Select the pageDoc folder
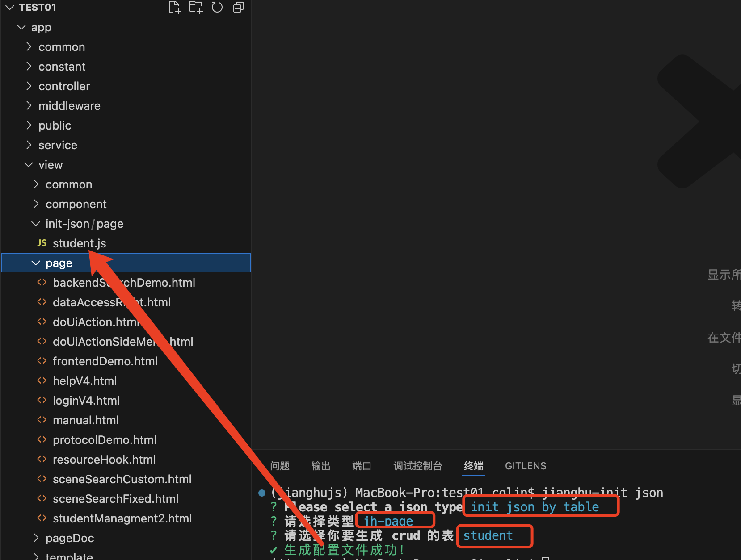This screenshot has width=741, height=560. tap(70, 538)
